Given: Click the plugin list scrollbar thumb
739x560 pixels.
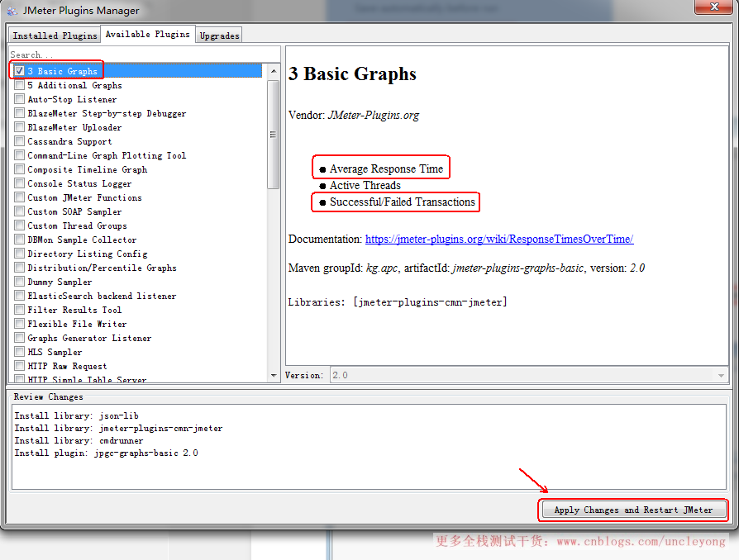Looking at the screenshot, I should [x=274, y=135].
